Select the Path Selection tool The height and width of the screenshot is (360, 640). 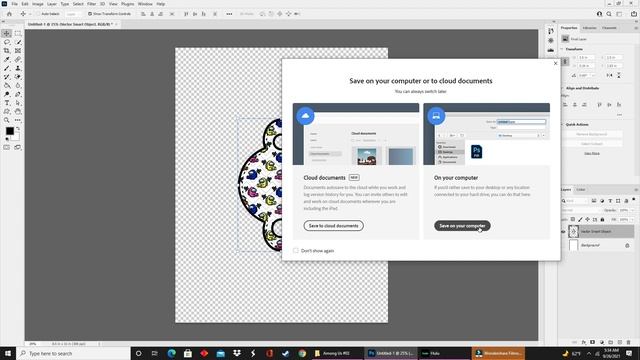pos(18,103)
